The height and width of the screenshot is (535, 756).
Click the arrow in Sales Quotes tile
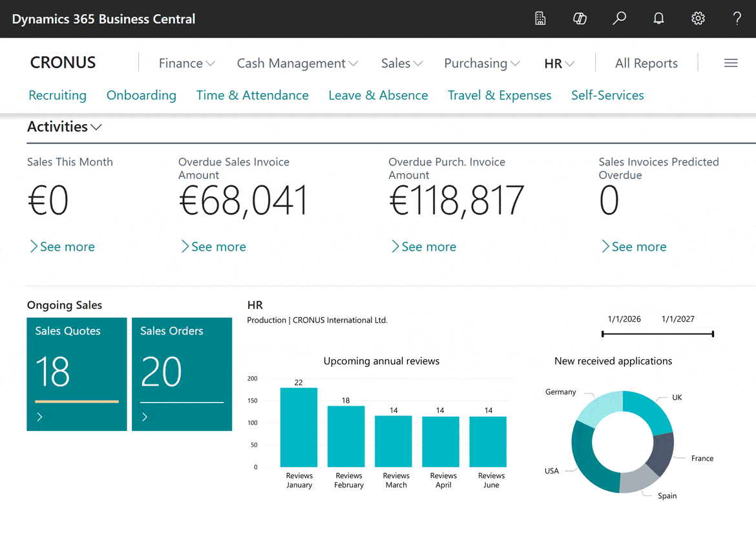click(x=40, y=417)
